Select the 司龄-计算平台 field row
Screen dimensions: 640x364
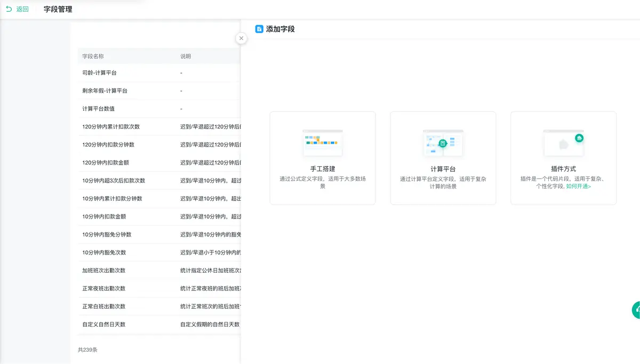pyautogui.click(x=100, y=73)
